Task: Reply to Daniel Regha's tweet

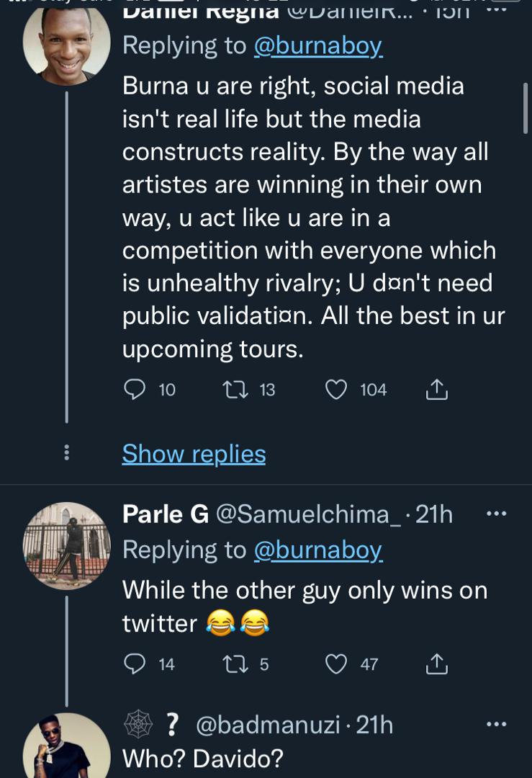Action: point(134,389)
